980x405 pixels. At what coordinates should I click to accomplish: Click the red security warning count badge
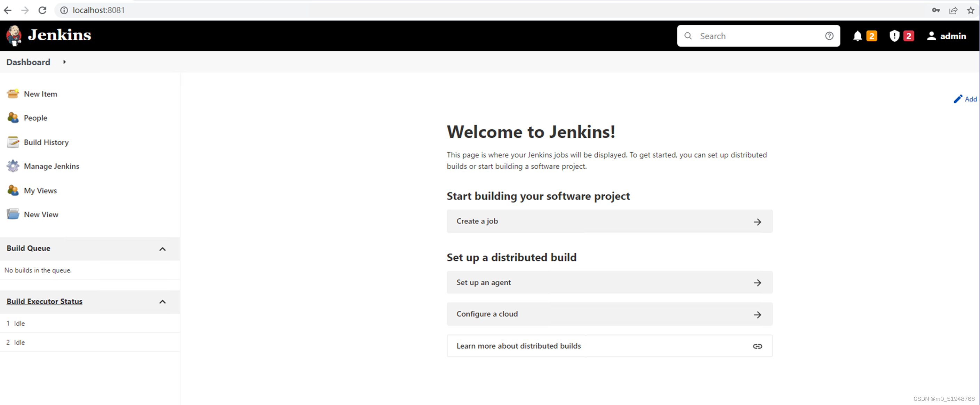[x=908, y=36]
